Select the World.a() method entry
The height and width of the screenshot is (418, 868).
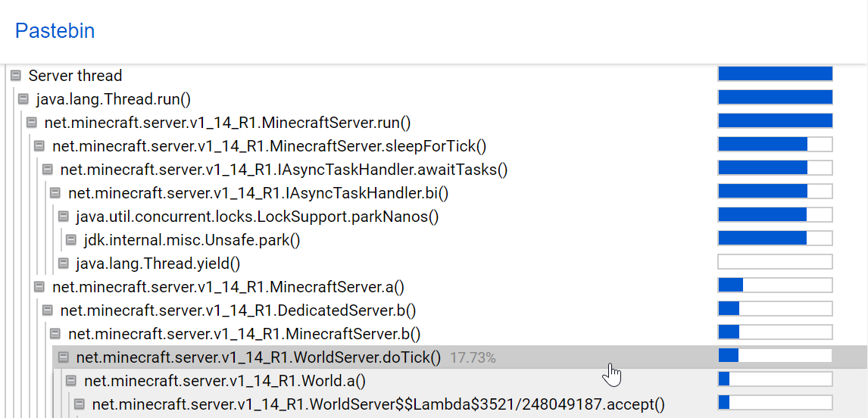point(225,381)
